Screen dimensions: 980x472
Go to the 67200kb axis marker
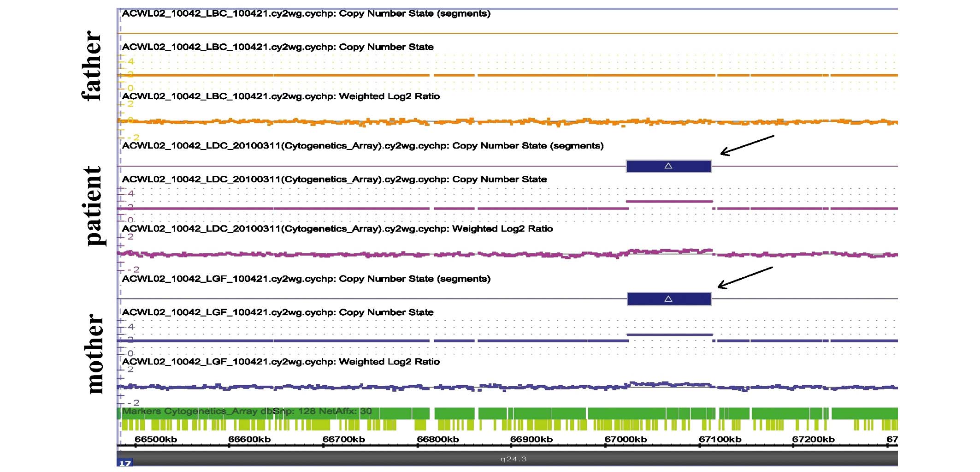click(813, 439)
